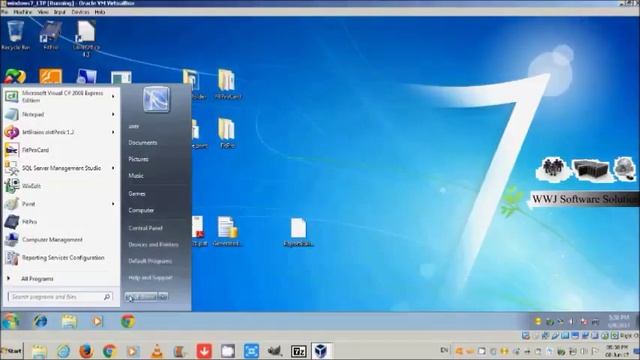Click the magnifier icon in Start search box
Image resolution: width=640 pixels, height=360 pixels.
107,297
